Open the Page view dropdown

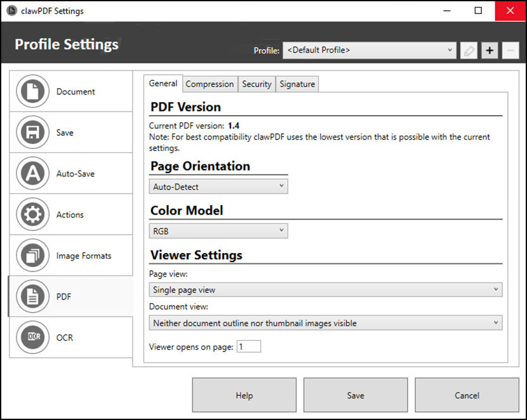click(x=326, y=290)
